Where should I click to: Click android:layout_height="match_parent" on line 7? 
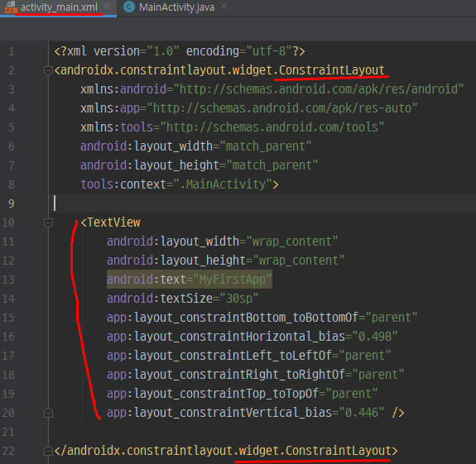click(200, 165)
